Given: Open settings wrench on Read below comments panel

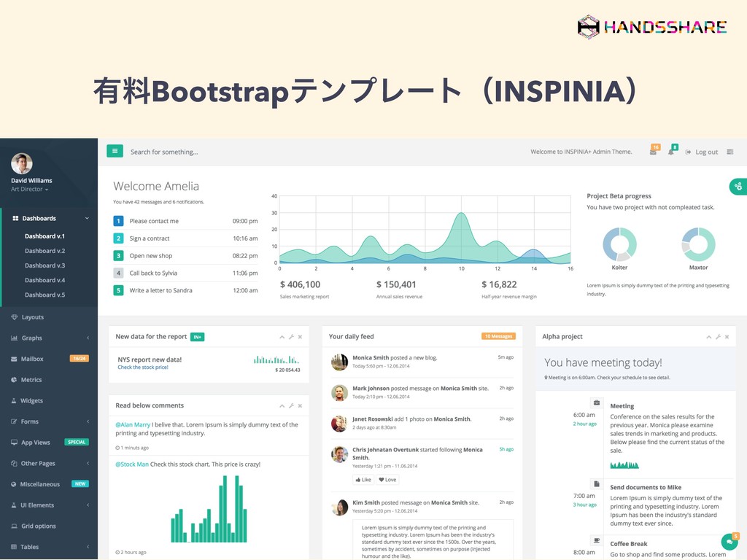Looking at the screenshot, I should 291,406.
